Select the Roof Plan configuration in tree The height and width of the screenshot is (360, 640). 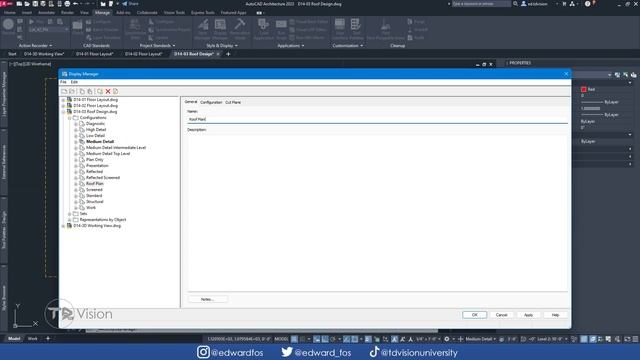click(x=95, y=184)
